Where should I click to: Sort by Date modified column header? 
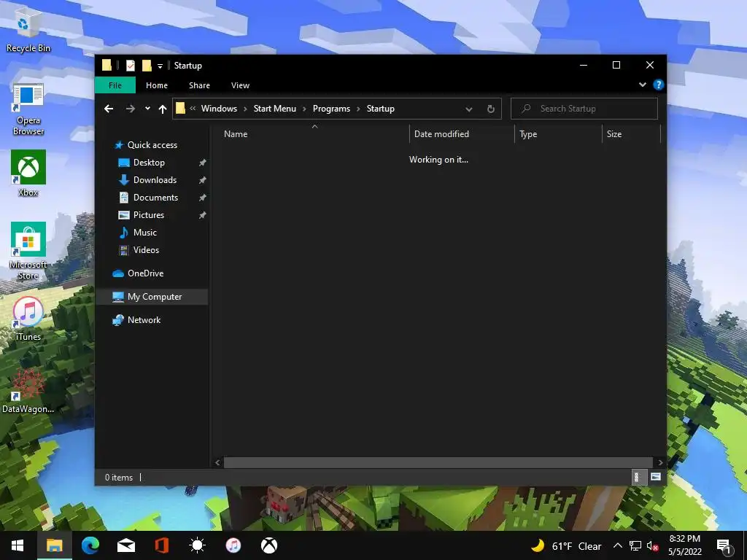461,134
